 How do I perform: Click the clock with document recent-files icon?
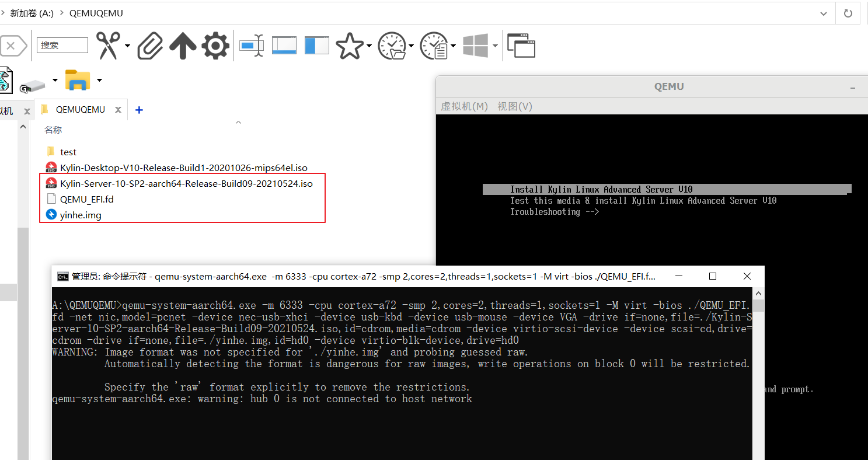434,46
